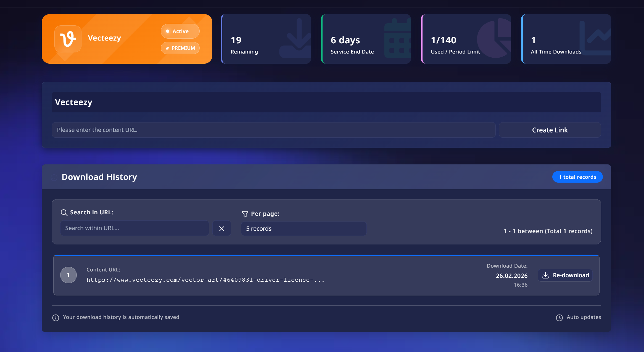Click the 1 total records badge
Image resolution: width=644 pixels, height=352 pixels.
(577, 177)
